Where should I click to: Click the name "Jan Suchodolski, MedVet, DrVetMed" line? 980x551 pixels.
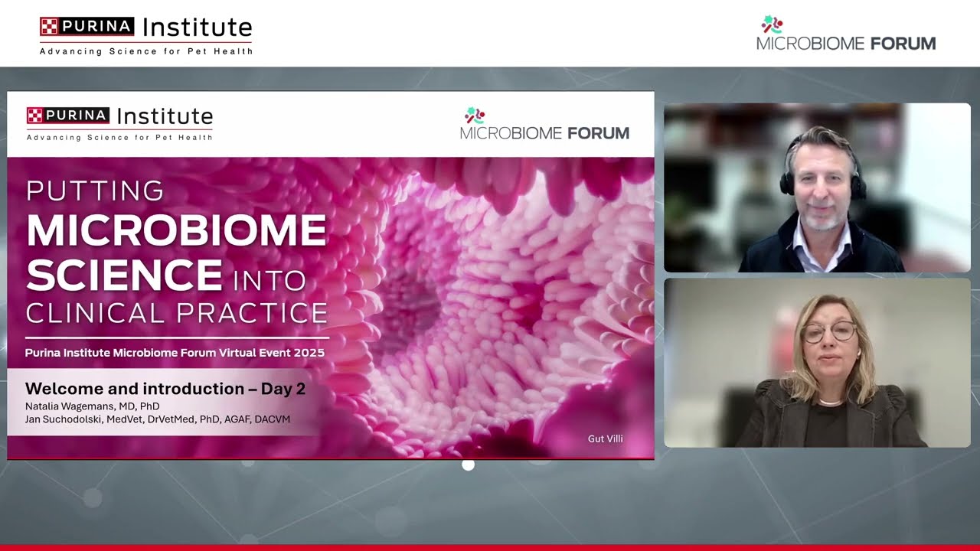click(x=158, y=419)
